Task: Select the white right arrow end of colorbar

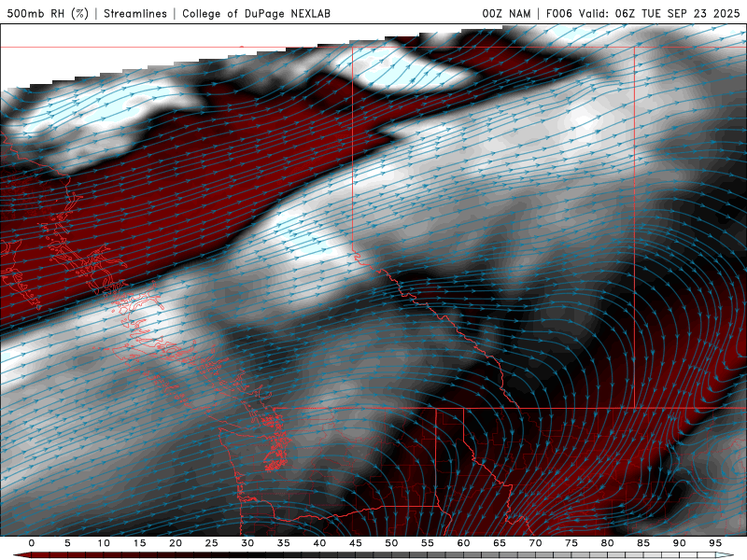Action: [725, 555]
